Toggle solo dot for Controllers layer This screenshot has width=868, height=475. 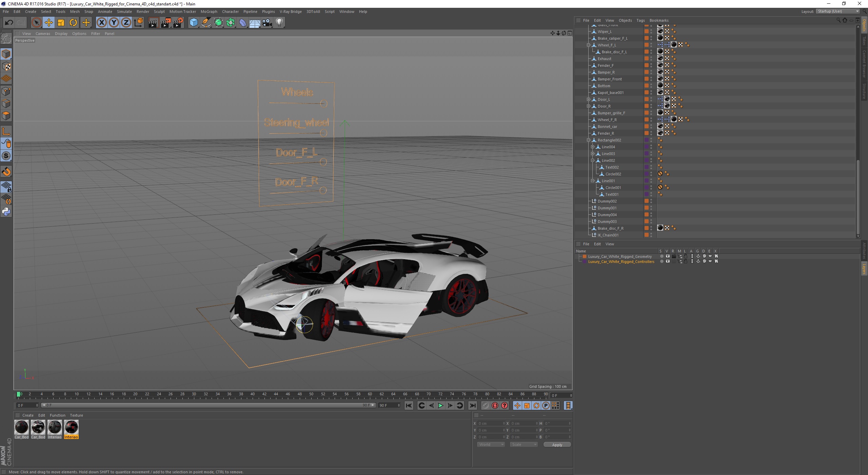tap(662, 261)
